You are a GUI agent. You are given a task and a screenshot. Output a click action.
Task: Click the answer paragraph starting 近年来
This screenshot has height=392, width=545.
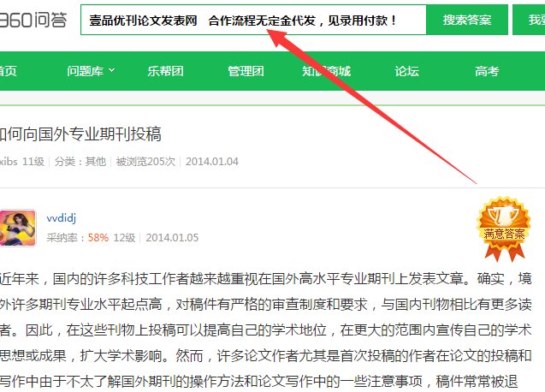coord(265,330)
